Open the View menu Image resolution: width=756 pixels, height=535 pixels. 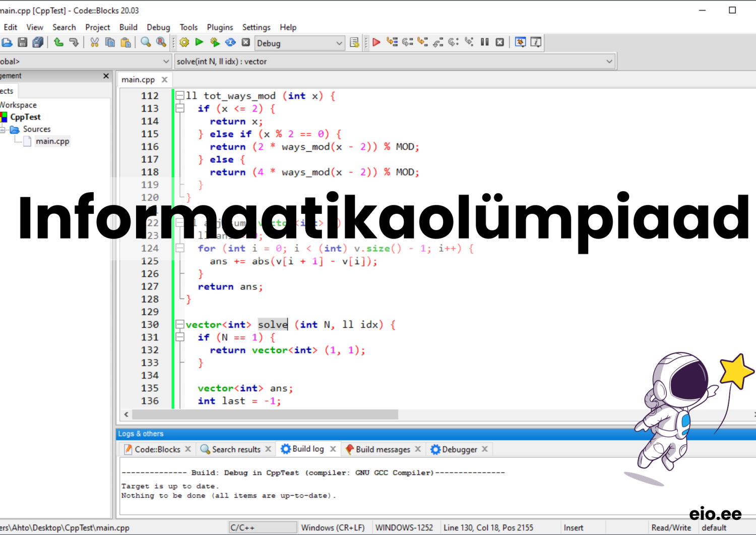tap(35, 27)
